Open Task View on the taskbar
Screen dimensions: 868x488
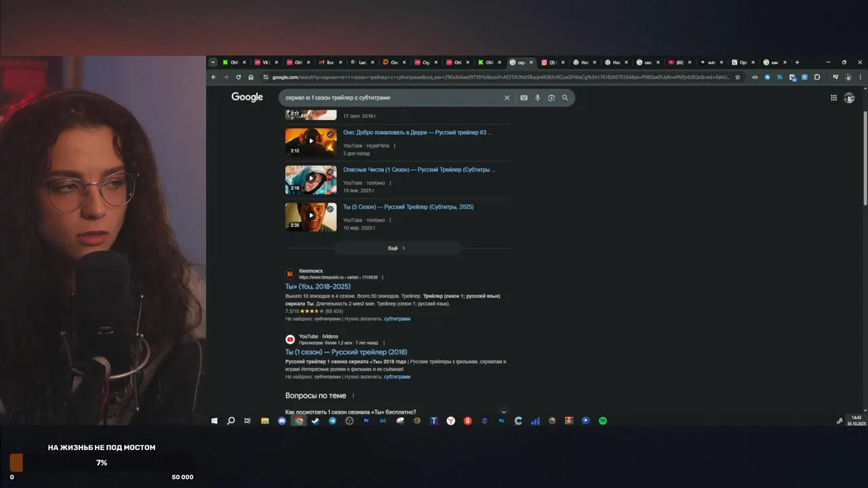tap(248, 421)
